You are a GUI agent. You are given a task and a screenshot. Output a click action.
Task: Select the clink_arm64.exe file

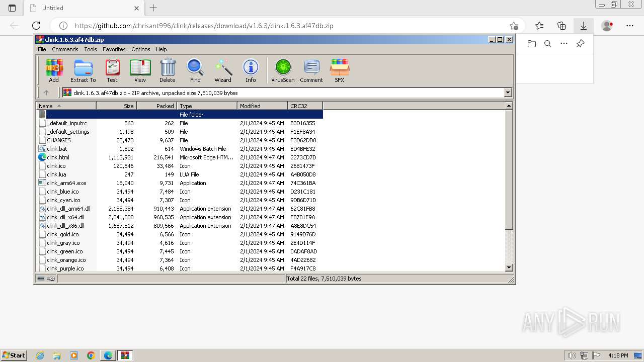tap(66, 183)
